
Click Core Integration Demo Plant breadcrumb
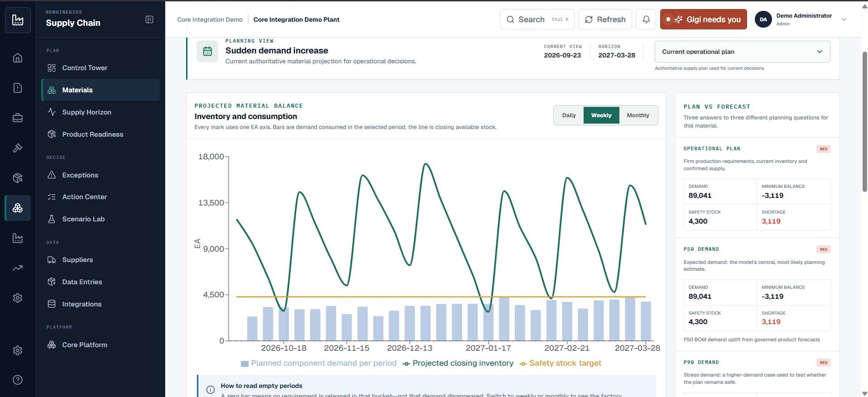(296, 19)
